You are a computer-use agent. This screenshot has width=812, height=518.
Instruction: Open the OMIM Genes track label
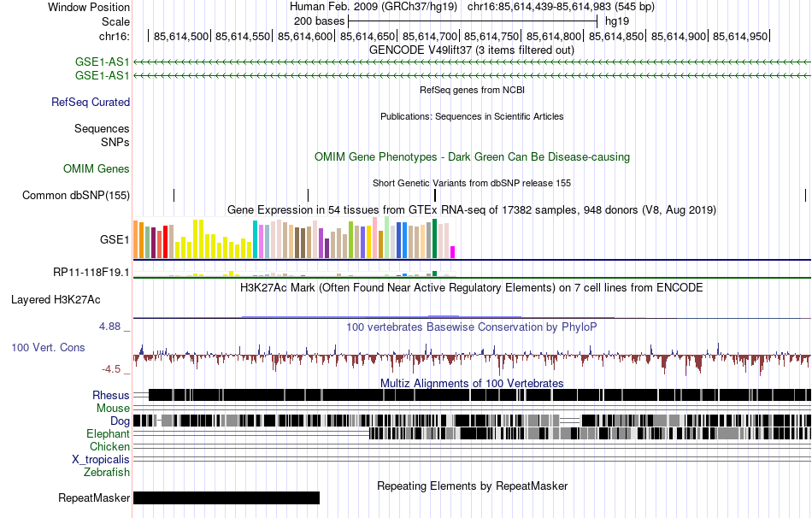(x=97, y=169)
